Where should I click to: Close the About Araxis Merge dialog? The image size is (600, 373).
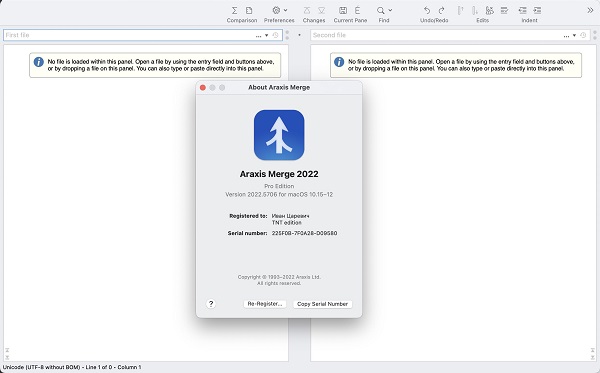click(x=203, y=88)
